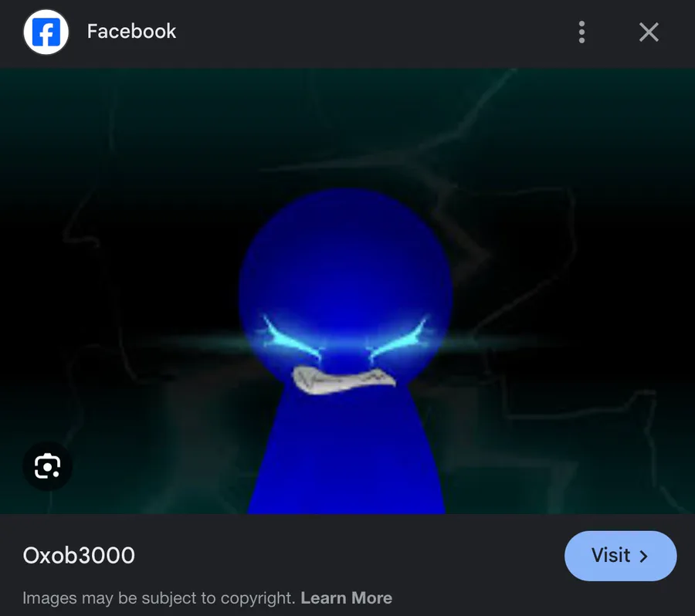Screen dimensions: 695x616
Task: Close the image preview panel
Action: [649, 32]
